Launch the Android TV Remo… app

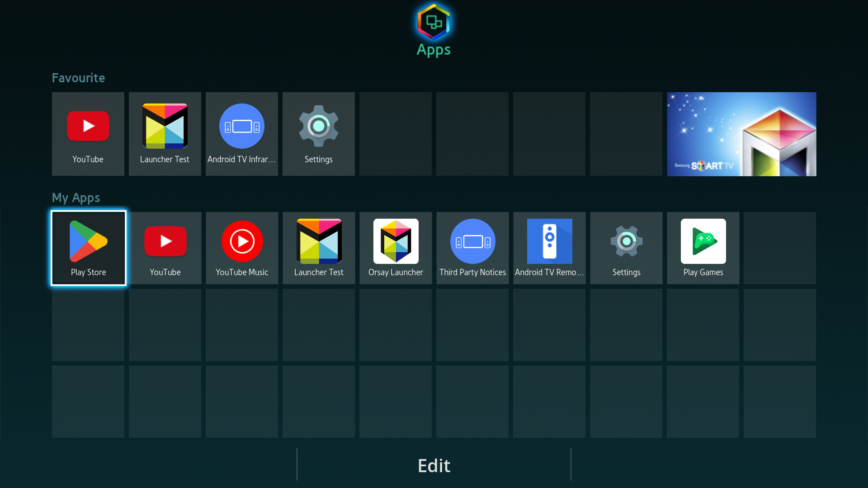click(549, 248)
